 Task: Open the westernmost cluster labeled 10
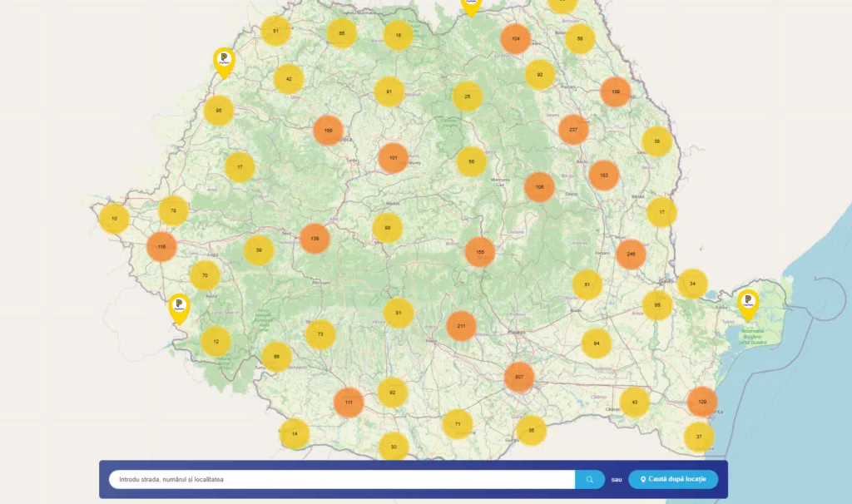[x=114, y=219]
